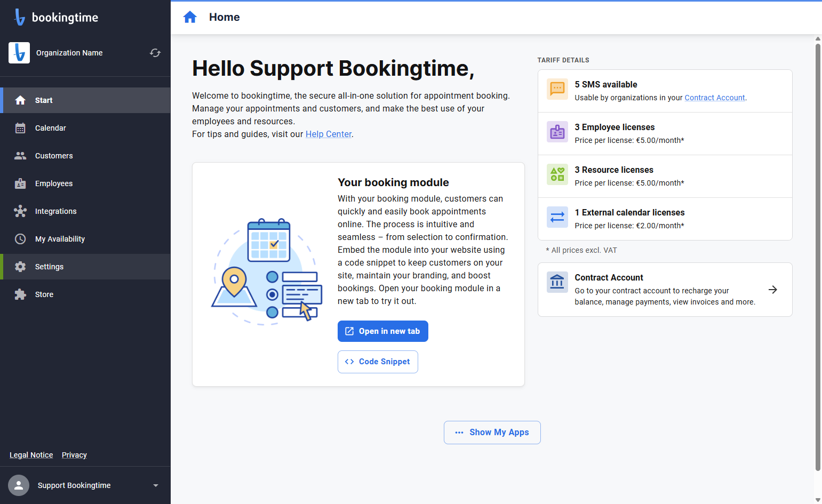This screenshot has height=504, width=822.
Task: Click the page's vertical scrollbar thumb
Action: pyautogui.click(x=818, y=257)
